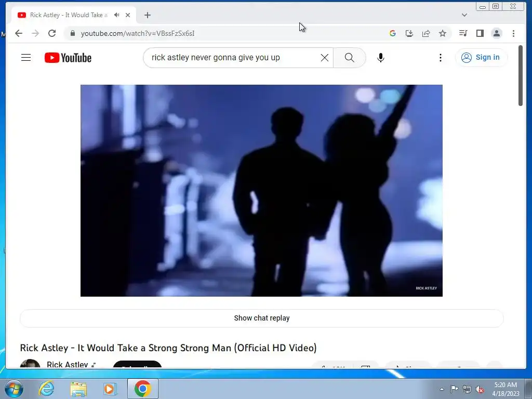Open Windows Media Player from taskbar
Viewport: 532px width, 399px height.
point(110,389)
